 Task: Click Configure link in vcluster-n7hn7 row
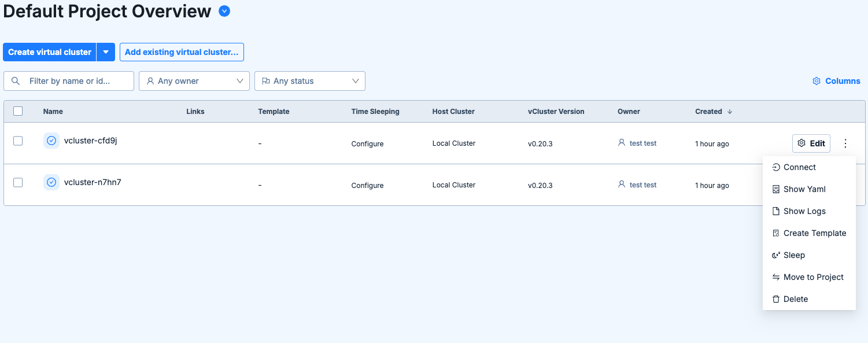pos(367,186)
